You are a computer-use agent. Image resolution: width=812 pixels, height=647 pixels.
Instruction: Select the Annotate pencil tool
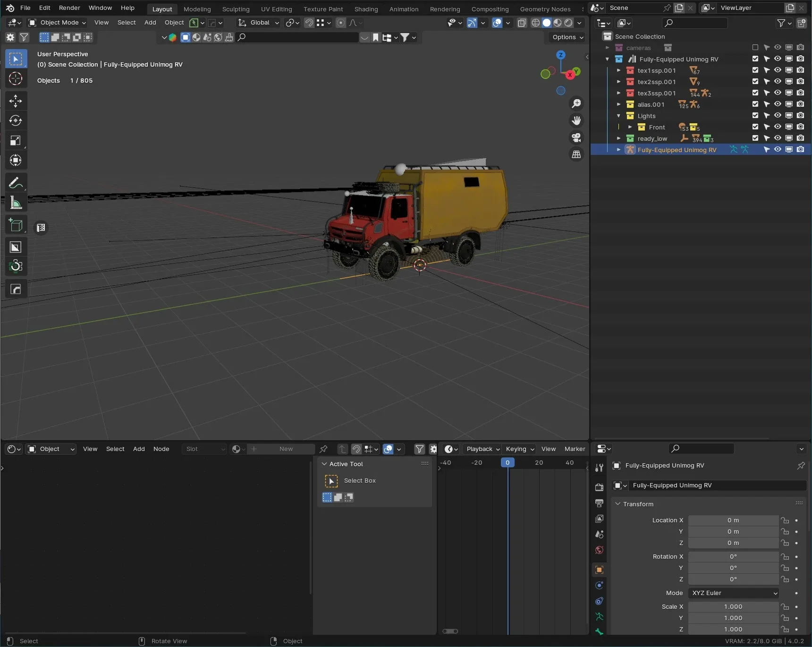[x=16, y=183]
